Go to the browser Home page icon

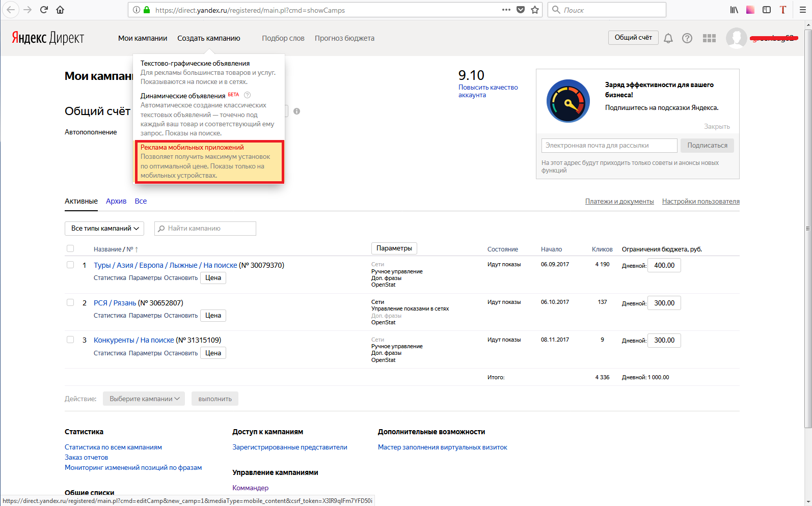pos(60,10)
